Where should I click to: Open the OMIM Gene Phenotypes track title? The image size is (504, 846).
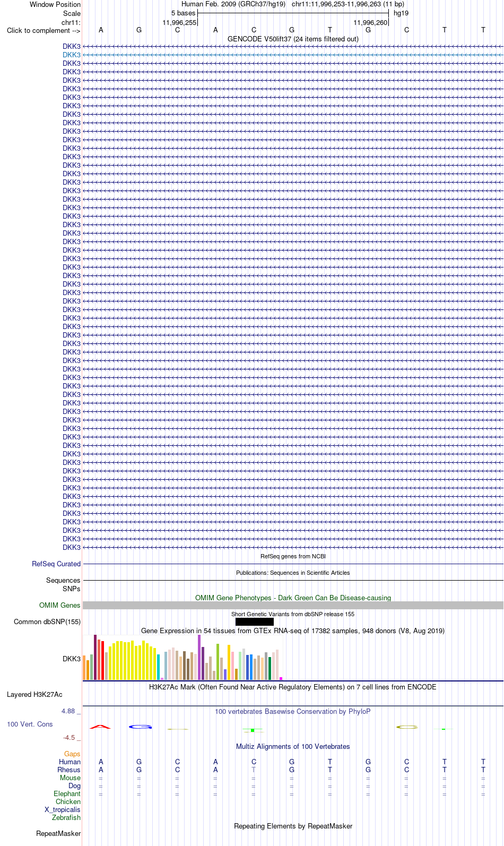(x=293, y=598)
